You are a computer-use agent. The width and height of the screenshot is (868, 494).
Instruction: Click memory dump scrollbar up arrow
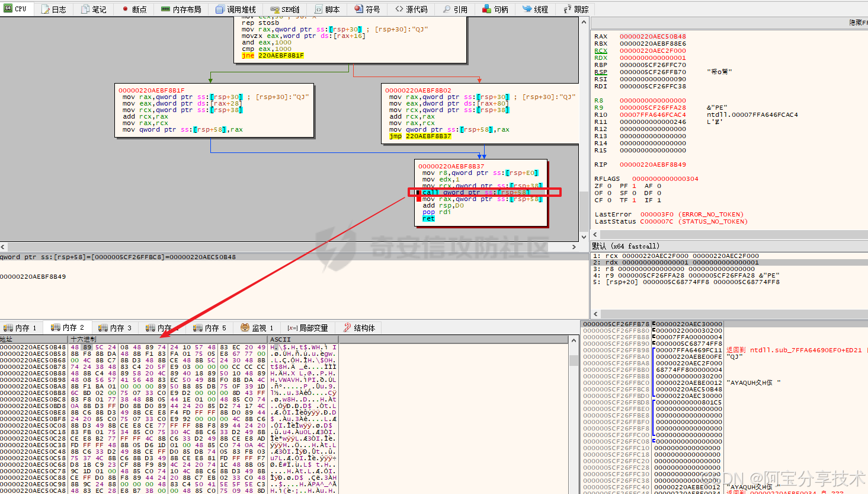coord(574,340)
